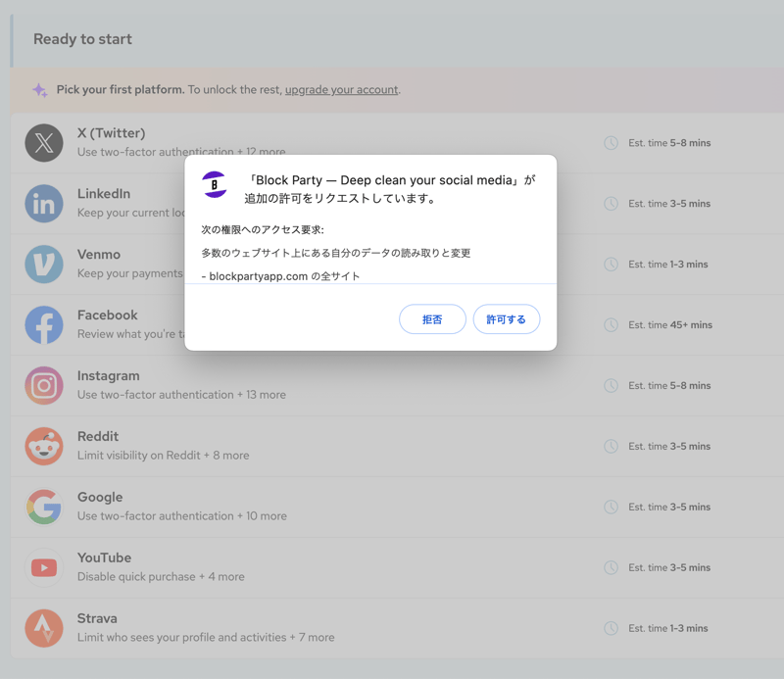
Task: Click the clock icon in Reddit row
Action: coord(611,446)
